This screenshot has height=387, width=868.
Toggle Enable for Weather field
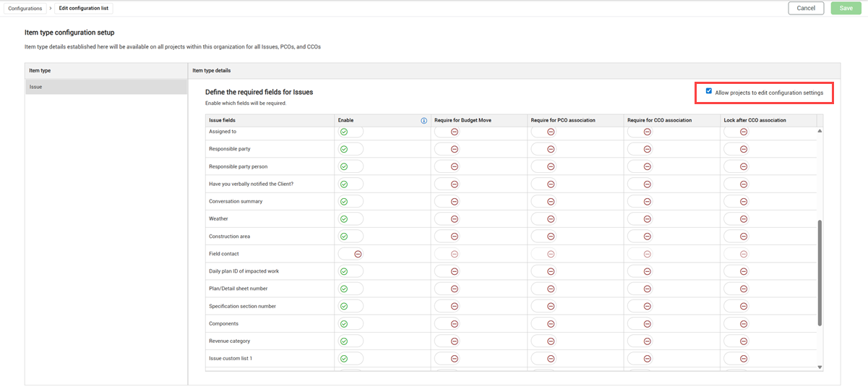(351, 219)
